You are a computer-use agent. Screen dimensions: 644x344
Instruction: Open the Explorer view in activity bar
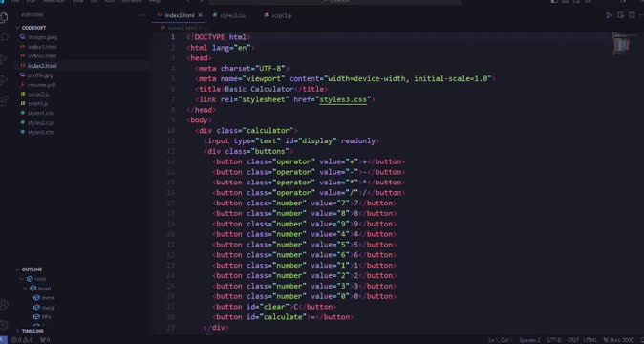click(4, 17)
